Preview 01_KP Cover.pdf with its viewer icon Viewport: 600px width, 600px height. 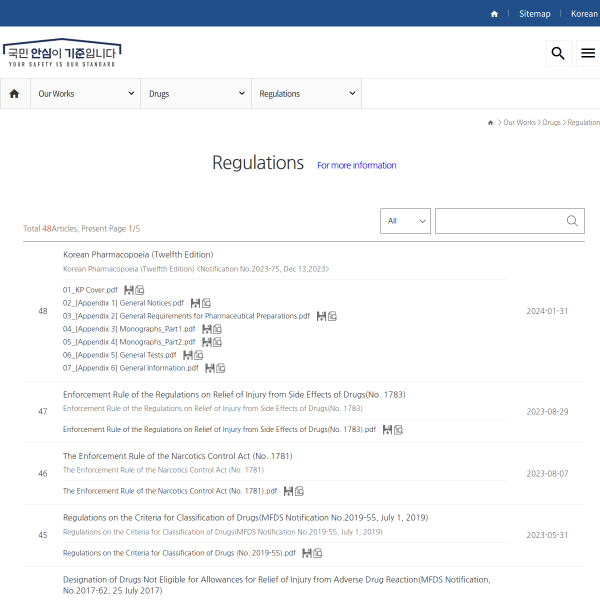click(140, 290)
